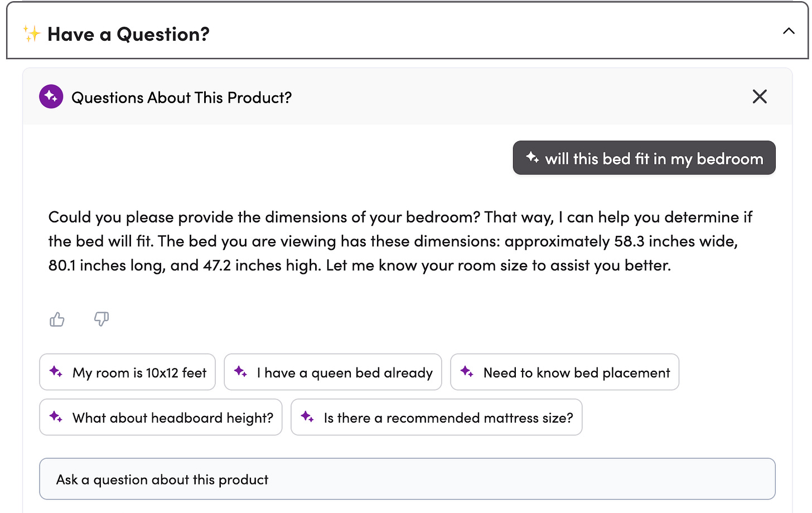The height and width of the screenshot is (513, 812).
Task: Click sparkle icon on 'My room is 10x12 feet'
Action: click(56, 371)
